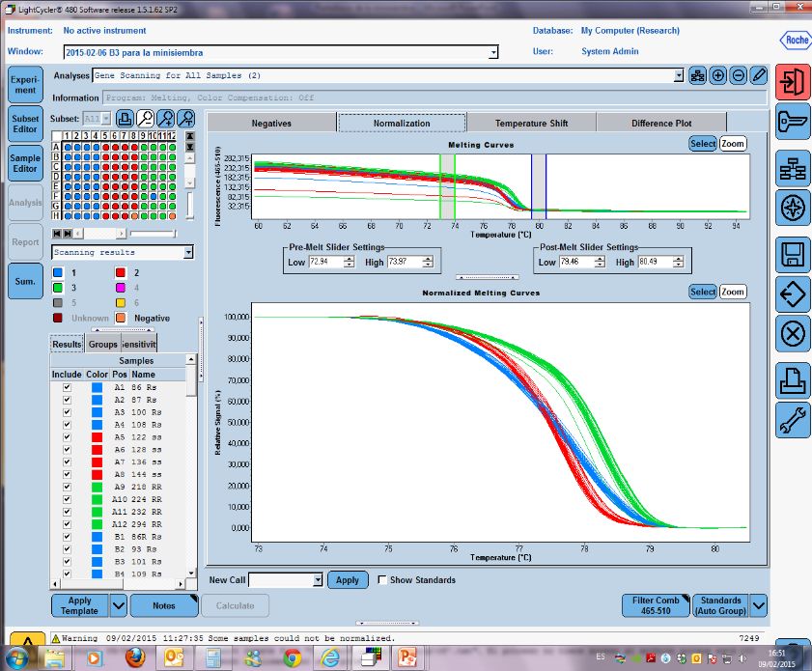Open tools with the wrench icon
This screenshot has width=812, height=671.
[x=793, y=420]
